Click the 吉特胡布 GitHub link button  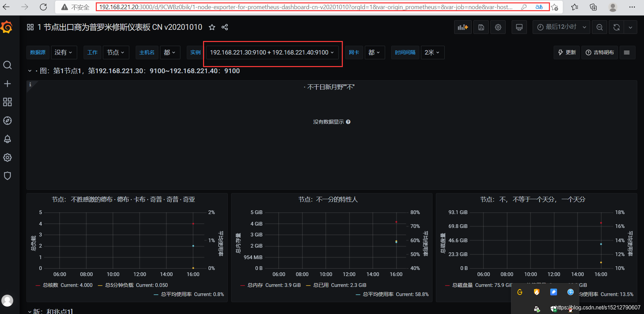599,53
